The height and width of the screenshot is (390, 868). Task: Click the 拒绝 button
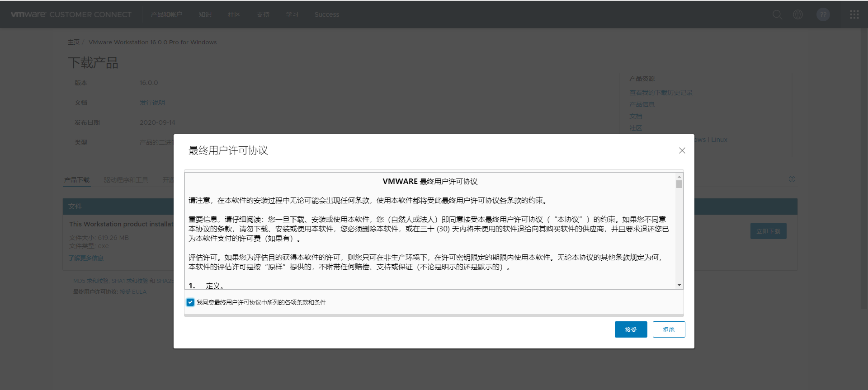pyautogui.click(x=669, y=329)
